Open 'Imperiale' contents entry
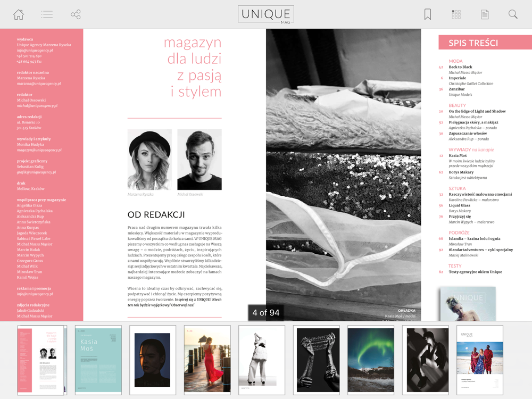Viewport: 532px width, 399px height. point(458,78)
